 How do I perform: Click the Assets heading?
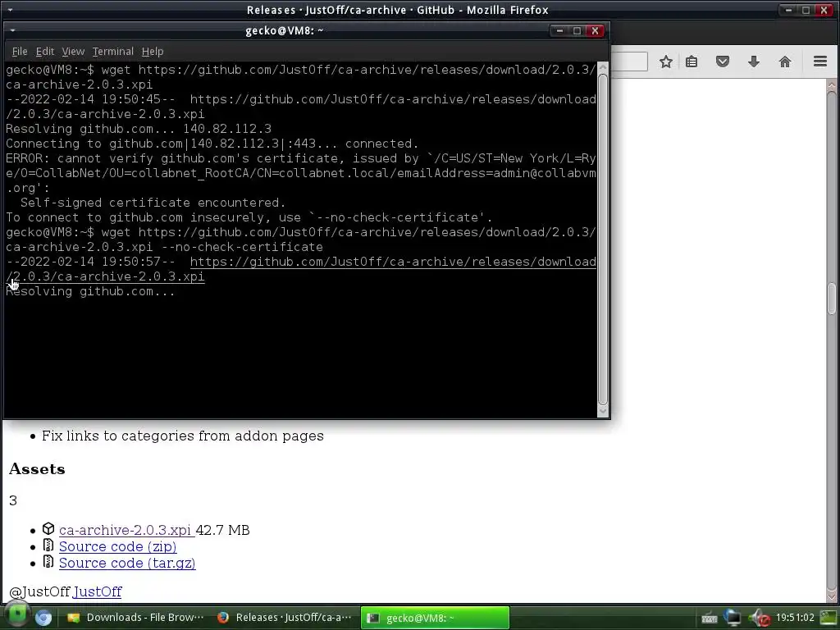(37, 468)
